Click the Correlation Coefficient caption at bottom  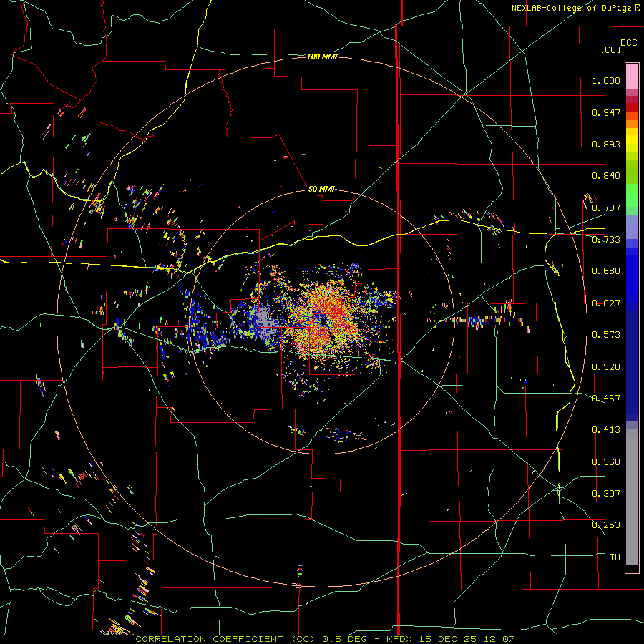324,639
